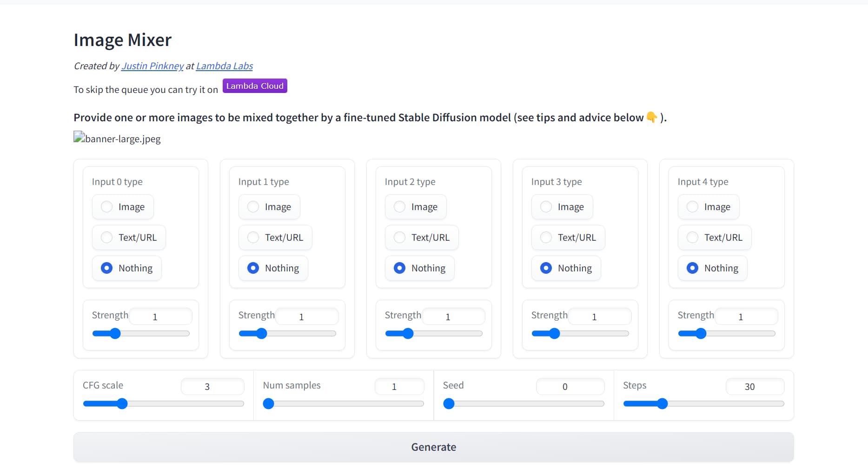Click Input 0 Strength slider handle

[115, 333]
